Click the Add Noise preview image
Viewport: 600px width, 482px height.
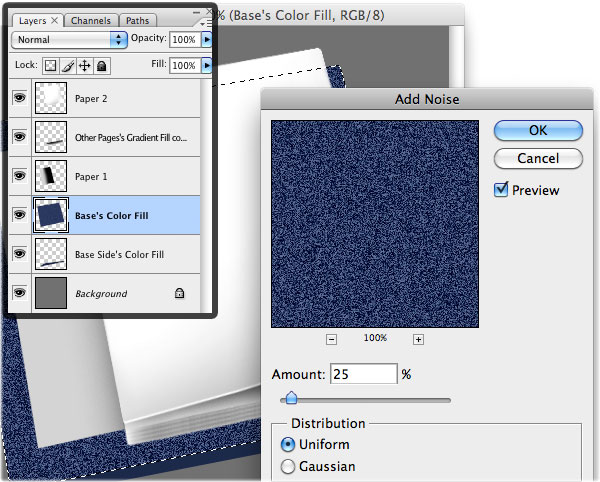(x=375, y=224)
